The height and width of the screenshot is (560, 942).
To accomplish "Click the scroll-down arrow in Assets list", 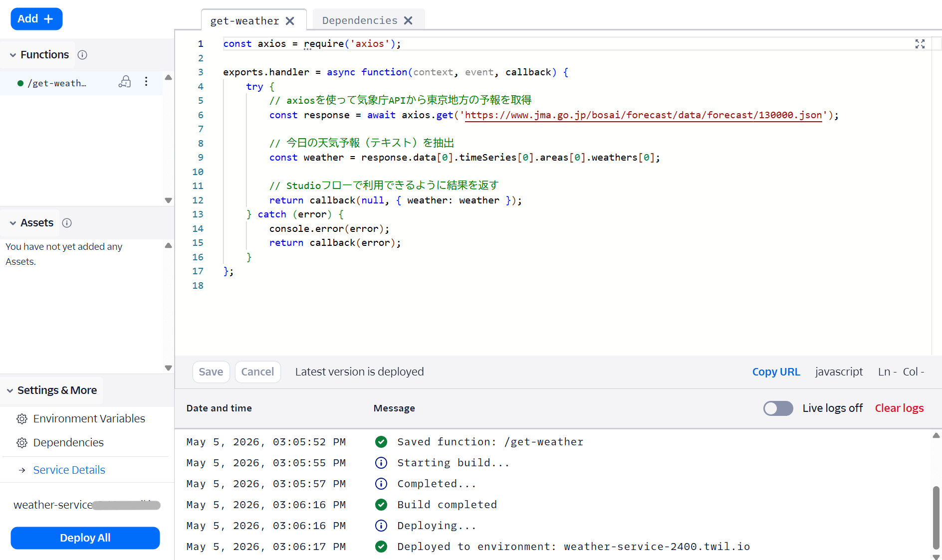I will (x=168, y=368).
